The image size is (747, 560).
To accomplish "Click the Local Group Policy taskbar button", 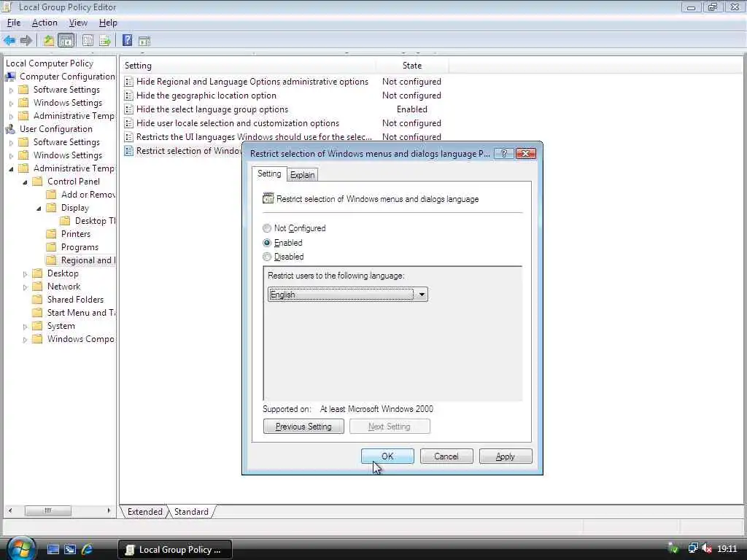I will [x=175, y=550].
